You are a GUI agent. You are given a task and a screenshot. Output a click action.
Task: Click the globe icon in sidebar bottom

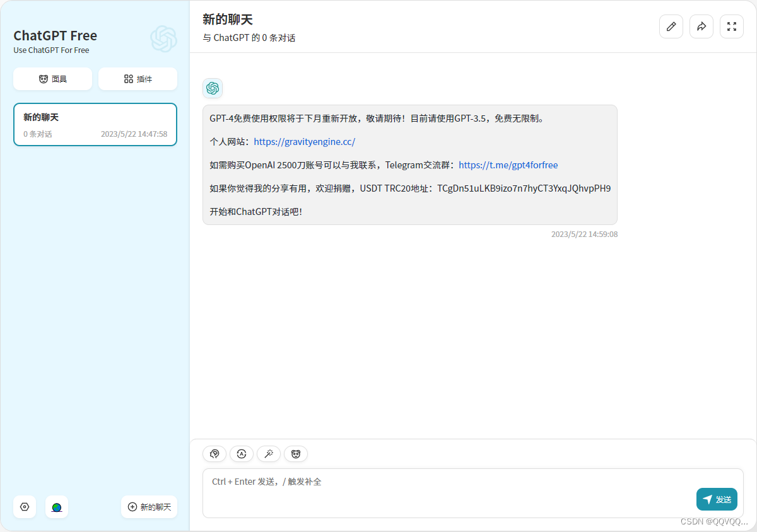[x=57, y=507]
